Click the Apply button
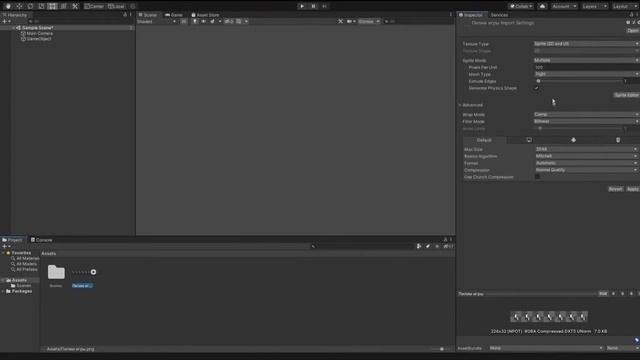640x360 pixels. 633,189
